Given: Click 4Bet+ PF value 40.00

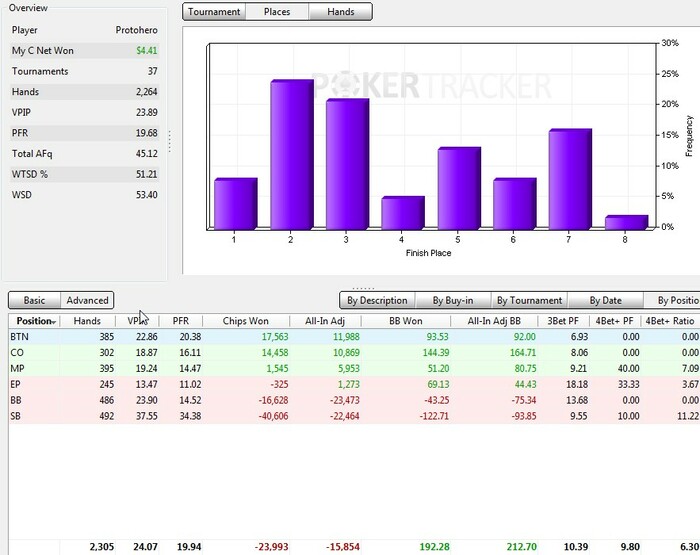Looking at the screenshot, I should point(629,368).
